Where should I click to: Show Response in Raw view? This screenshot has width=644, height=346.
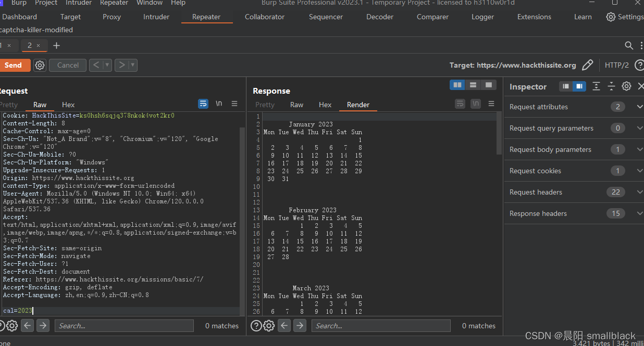pos(297,105)
